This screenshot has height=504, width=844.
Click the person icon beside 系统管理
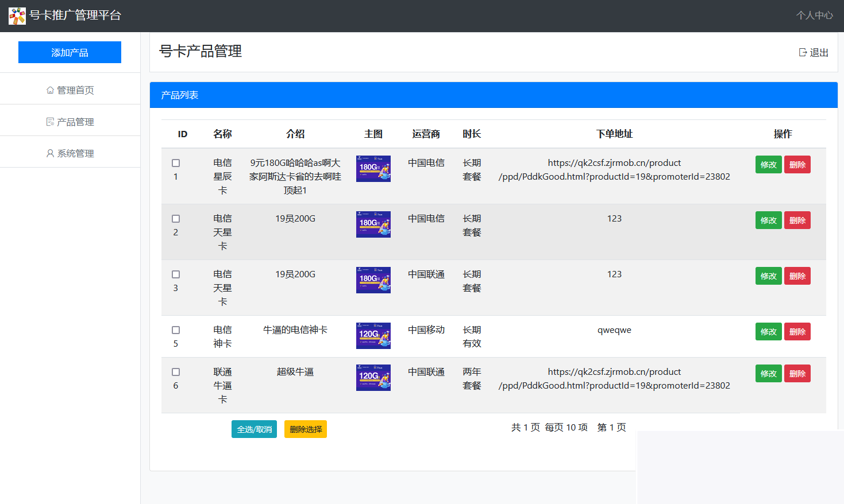[49, 152]
